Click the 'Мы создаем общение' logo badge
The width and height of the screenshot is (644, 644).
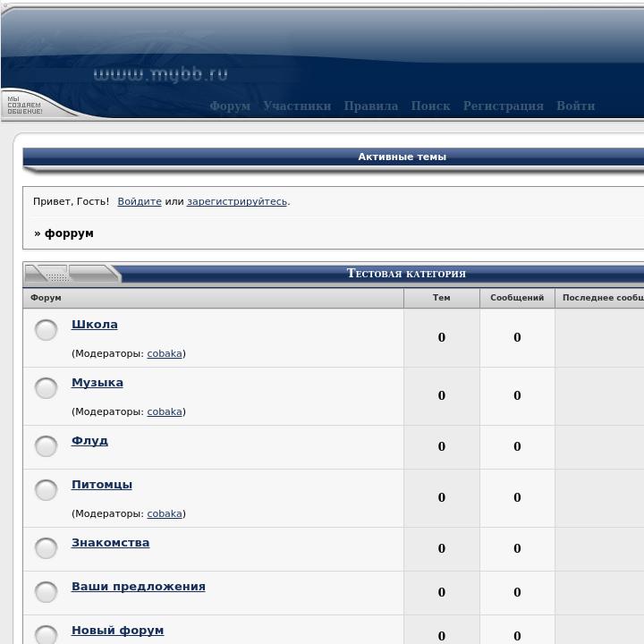coord(25,106)
